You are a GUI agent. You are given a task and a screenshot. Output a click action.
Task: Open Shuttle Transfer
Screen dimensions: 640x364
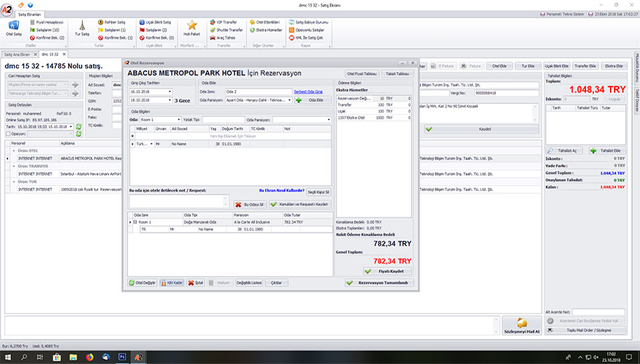[x=226, y=30]
